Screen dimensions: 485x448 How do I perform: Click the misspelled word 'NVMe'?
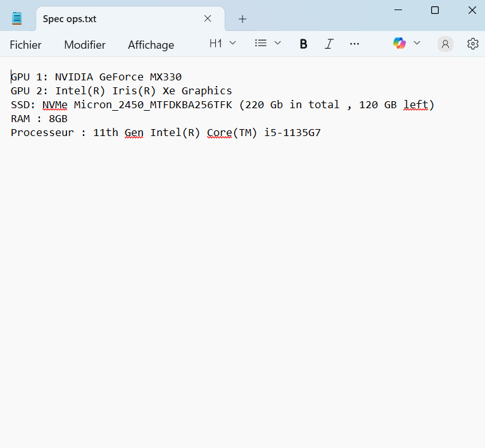pos(54,105)
